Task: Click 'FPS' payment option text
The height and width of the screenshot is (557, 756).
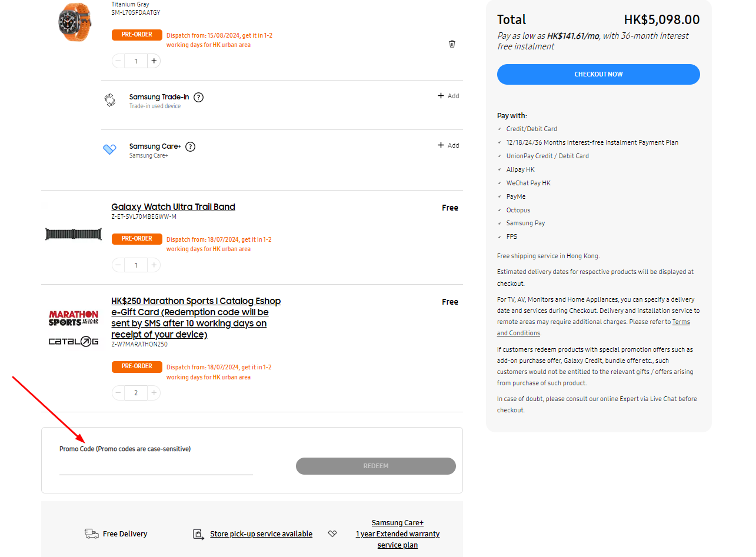Action: point(512,236)
